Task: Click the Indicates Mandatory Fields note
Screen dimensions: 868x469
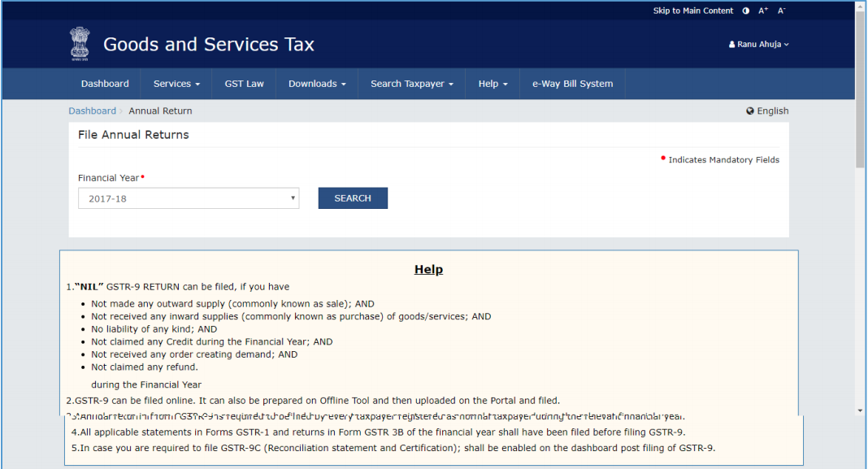Action: click(723, 159)
